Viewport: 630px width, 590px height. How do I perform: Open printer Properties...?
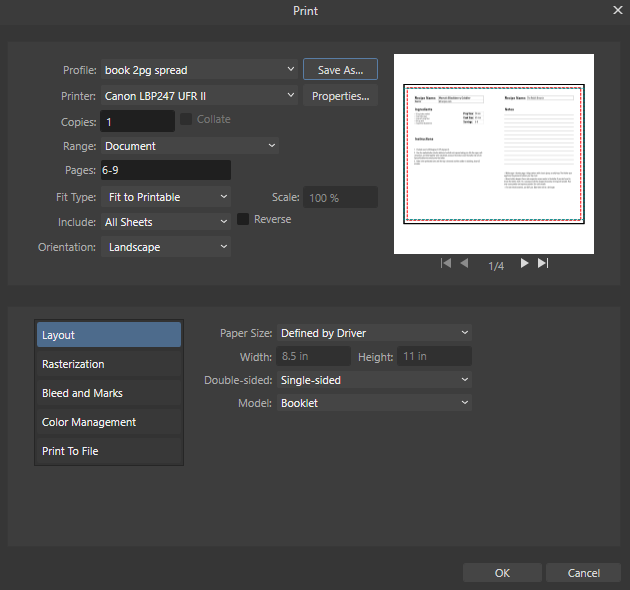coord(340,96)
